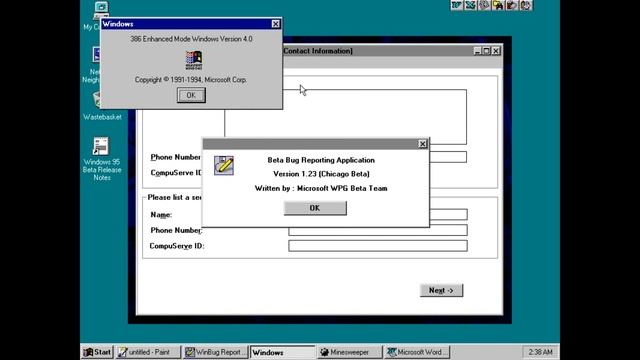640x360 pixels.
Task: Switch to untitled - Paint in taskbar
Action: tap(148, 352)
